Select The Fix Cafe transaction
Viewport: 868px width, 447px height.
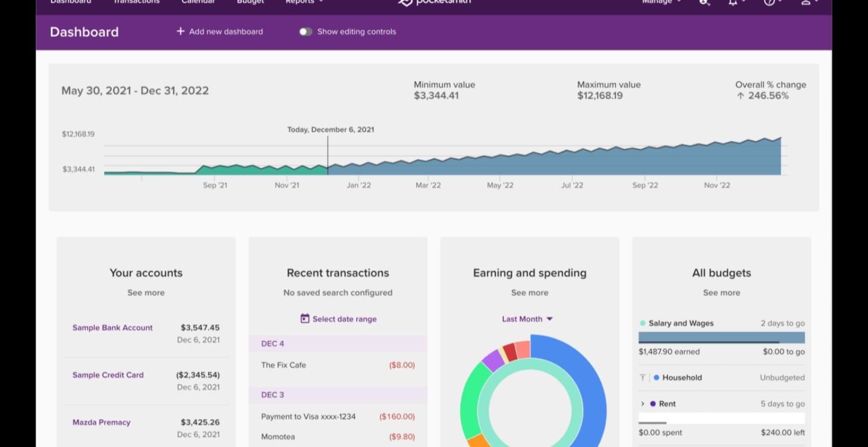coord(284,365)
